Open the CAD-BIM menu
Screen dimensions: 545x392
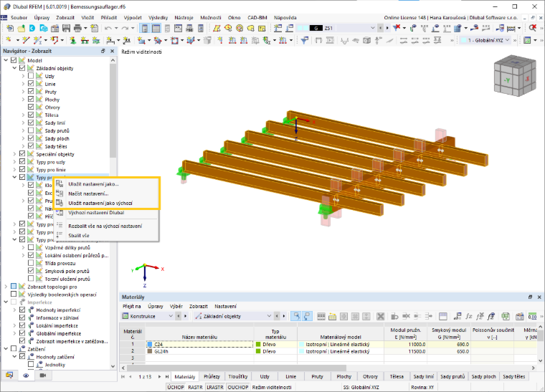point(257,17)
